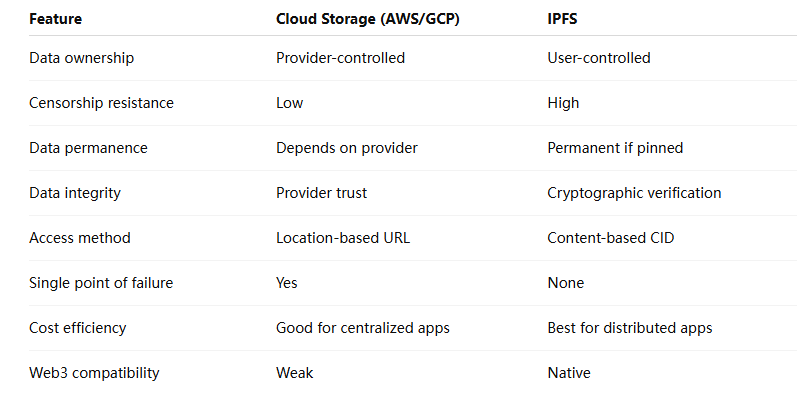The width and height of the screenshot is (804, 412).
Task: Click the IPFS column header
Action: [563, 18]
